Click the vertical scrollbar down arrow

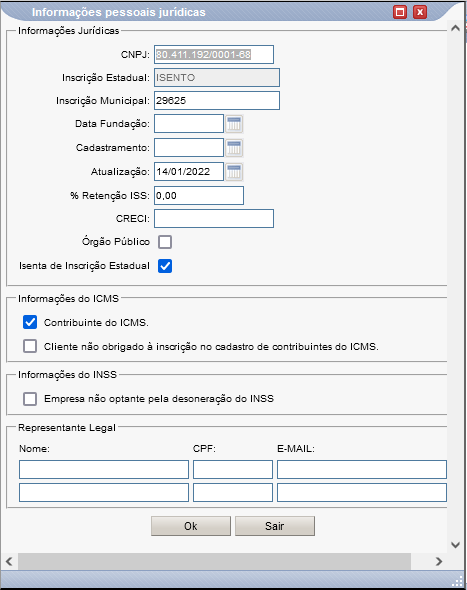click(x=455, y=545)
